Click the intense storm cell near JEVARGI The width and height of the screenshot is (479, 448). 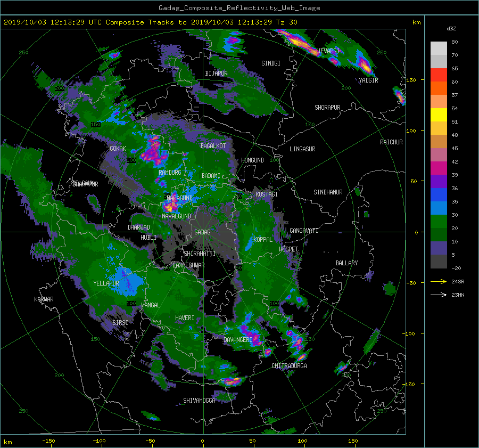click(x=298, y=41)
